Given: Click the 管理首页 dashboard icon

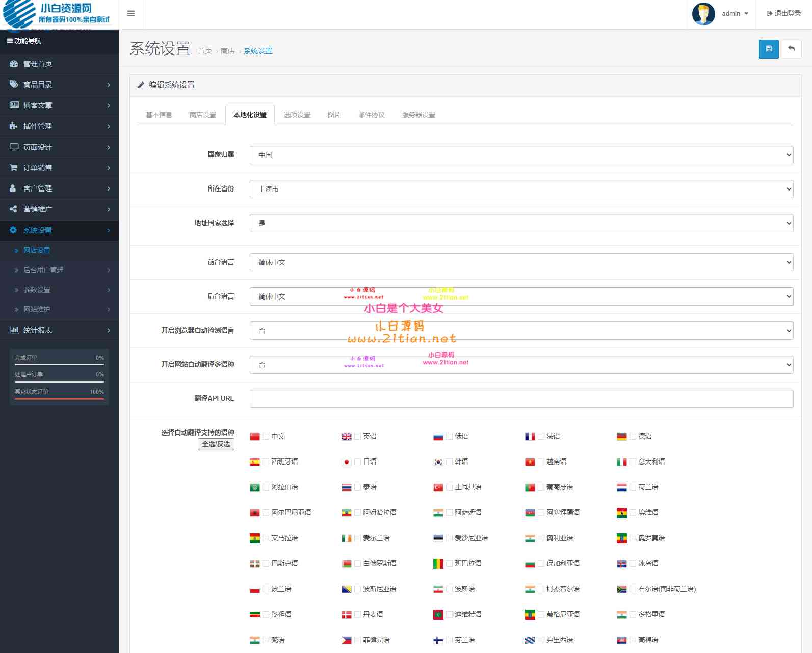Looking at the screenshot, I should [x=14, y=64].
